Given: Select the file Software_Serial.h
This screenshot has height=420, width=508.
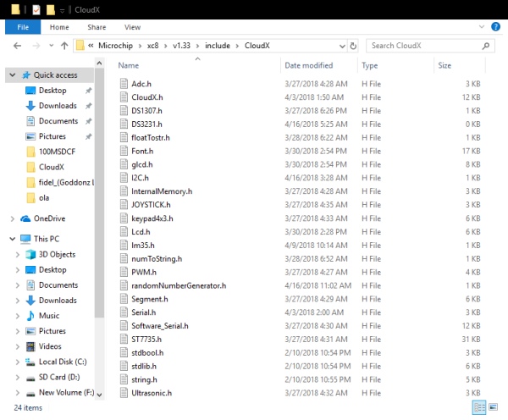Looking at the screenshot, I should [160, 326].
